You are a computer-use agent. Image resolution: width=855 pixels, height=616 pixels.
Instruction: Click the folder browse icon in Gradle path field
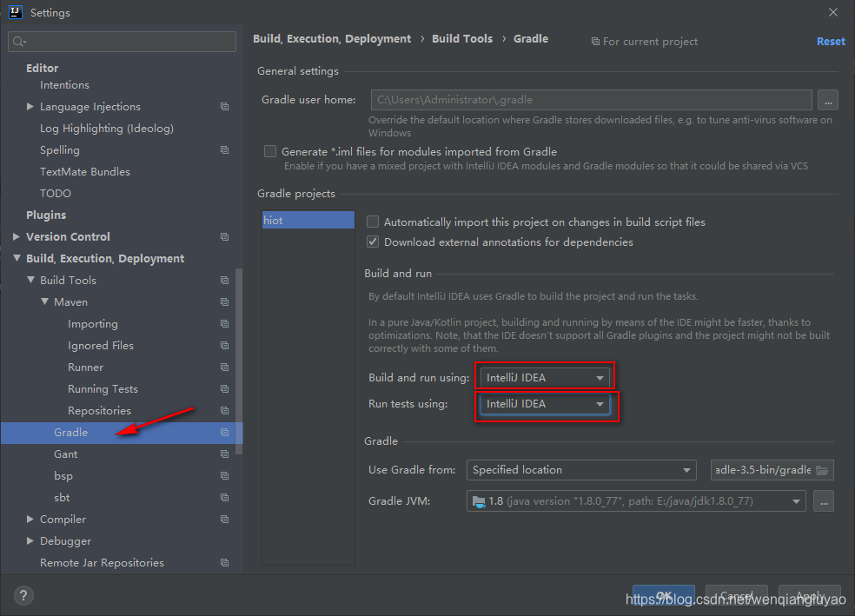coord(822,470)
